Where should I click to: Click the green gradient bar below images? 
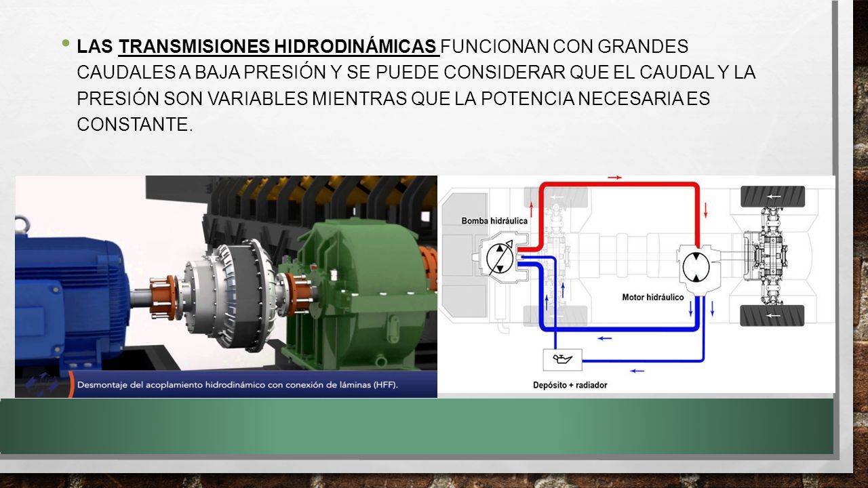(x=417, y=426)
